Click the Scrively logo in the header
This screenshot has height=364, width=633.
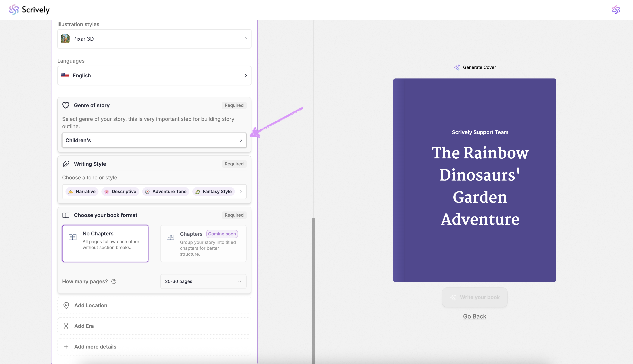pyautogui.click(x=29, y=10)
